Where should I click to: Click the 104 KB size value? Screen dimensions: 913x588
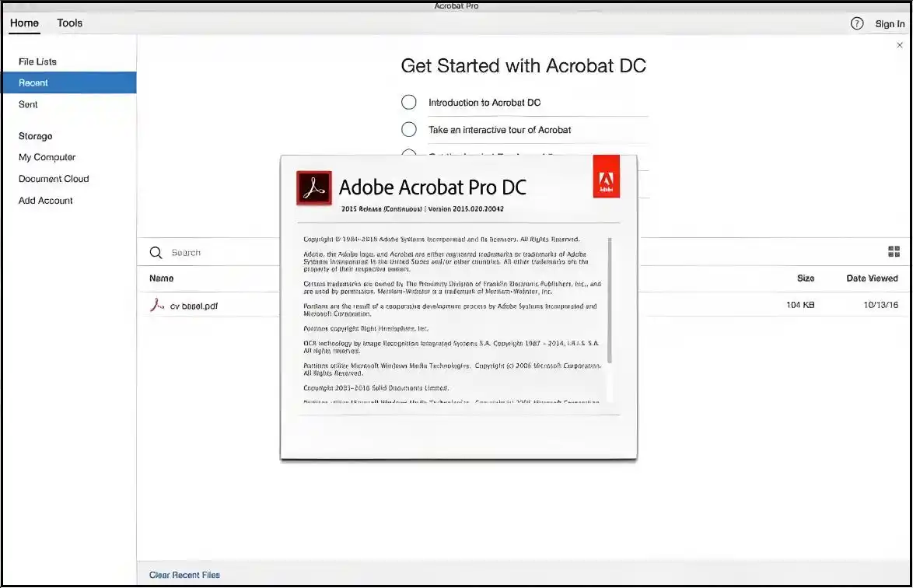coord(800,305)
